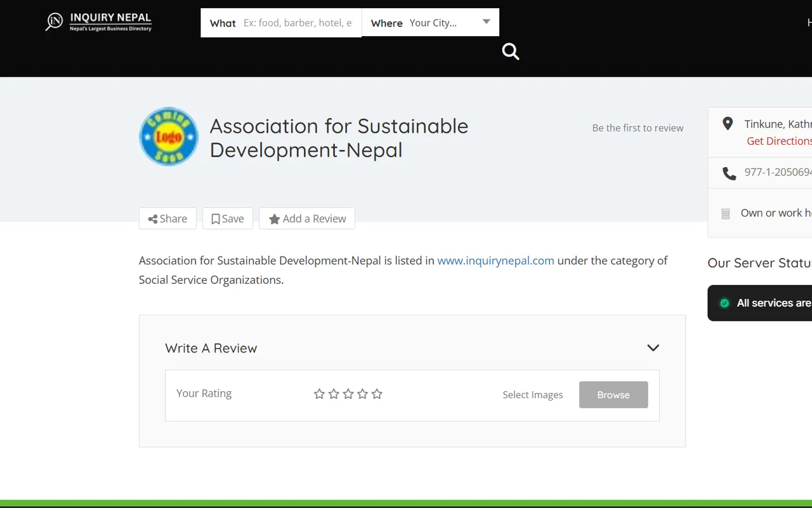Open the Inquiry Nepal logo homepage

coord(98,22)
